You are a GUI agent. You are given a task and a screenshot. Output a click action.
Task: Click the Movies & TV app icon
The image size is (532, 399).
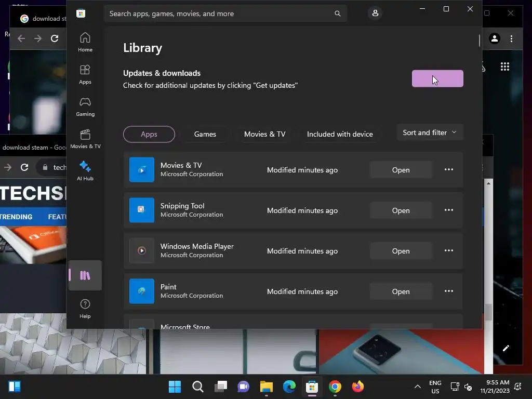click(142, 170)
